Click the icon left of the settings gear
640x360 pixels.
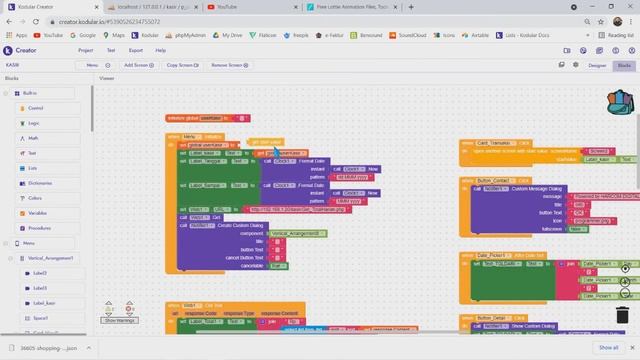point(562,65)
